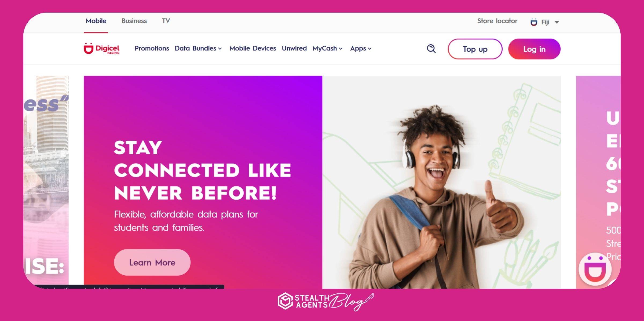Click the Digicel Pacific logo
The width and height of the screenshot is (644, 321).
101,49
